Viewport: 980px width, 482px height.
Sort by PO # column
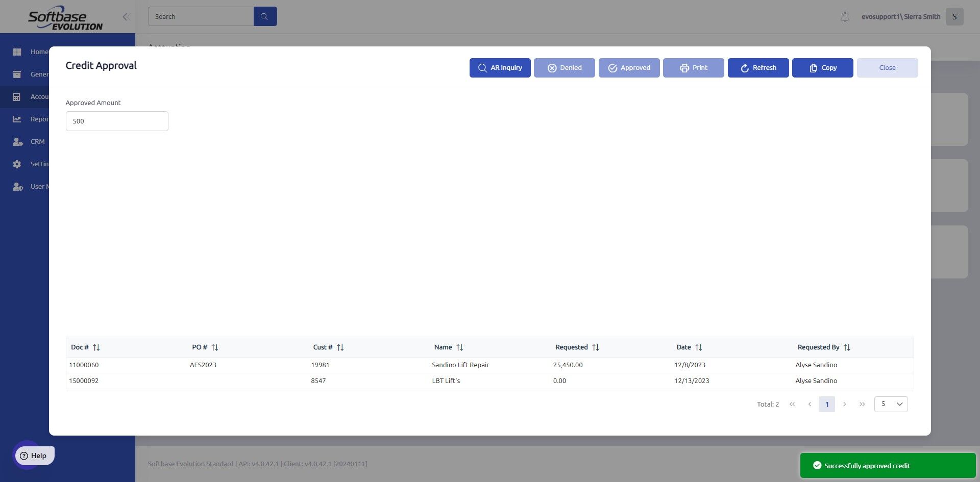tap(215, 347)
